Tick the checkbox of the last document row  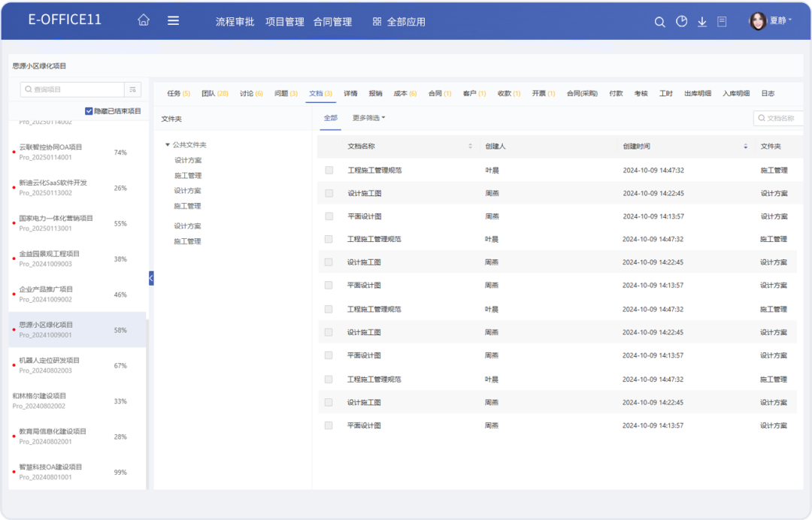point(329,425)
